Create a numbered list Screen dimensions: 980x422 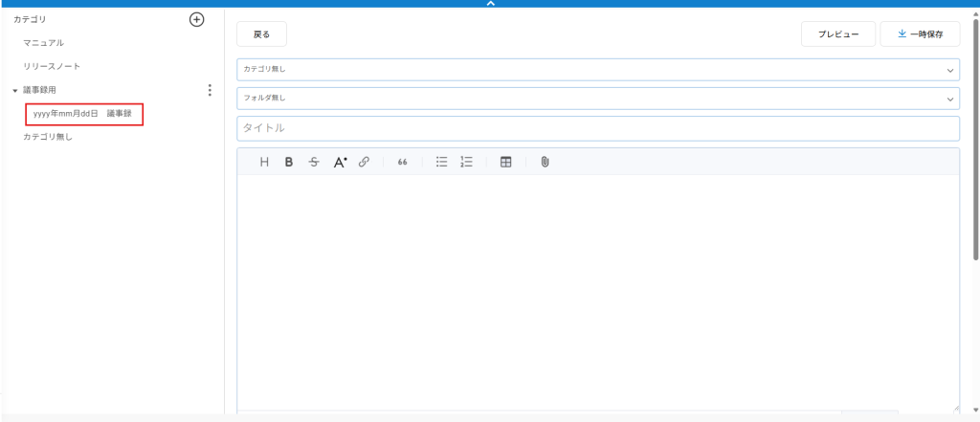pyautogui.click(x=467, y=163)
